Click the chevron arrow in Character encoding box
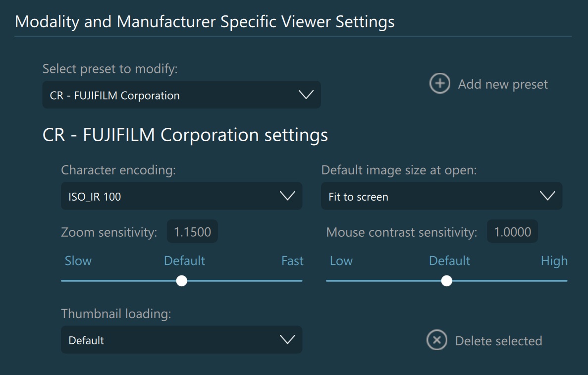This screenshot has width=588, height=375. pos(287,196)
